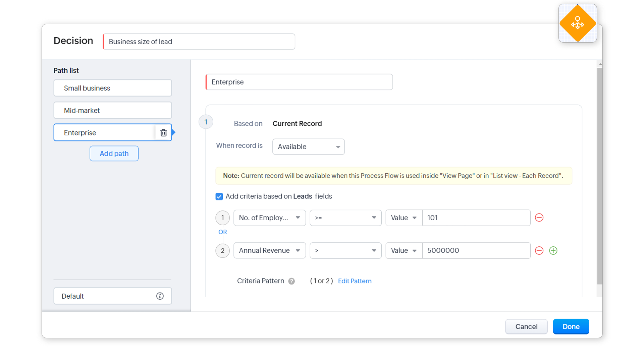Image resolution: width=644 pixels, height=362 pixels.
Task: Select Small business path
Action: point(112,88)
